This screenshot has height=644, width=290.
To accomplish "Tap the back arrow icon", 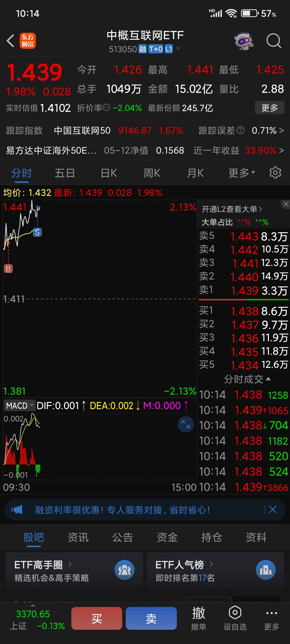I will point(10,41).
